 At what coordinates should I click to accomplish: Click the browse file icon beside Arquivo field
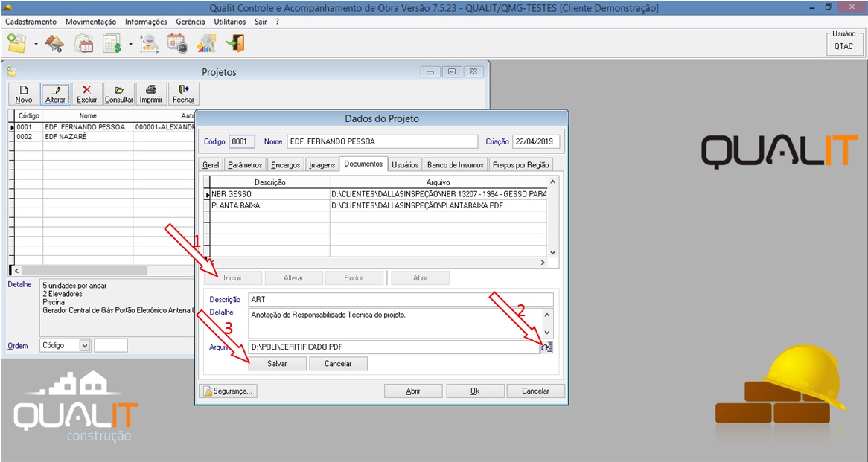[546, 347]
